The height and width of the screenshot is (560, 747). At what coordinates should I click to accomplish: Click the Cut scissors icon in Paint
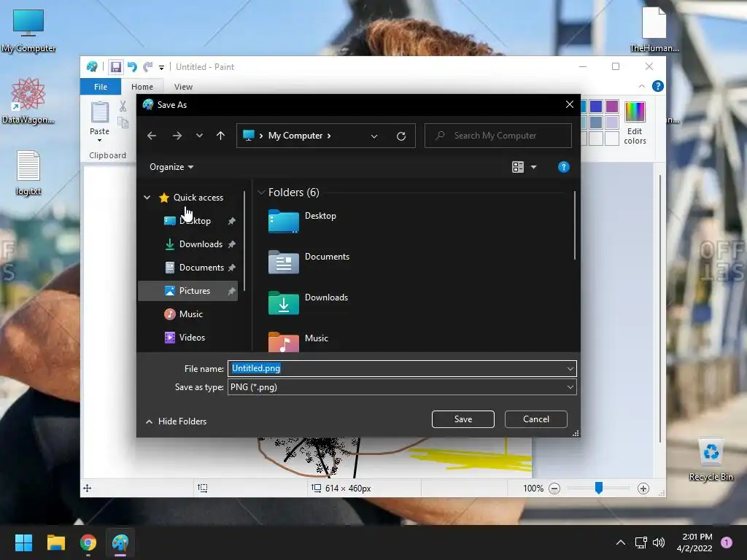(x=123, y=106)
